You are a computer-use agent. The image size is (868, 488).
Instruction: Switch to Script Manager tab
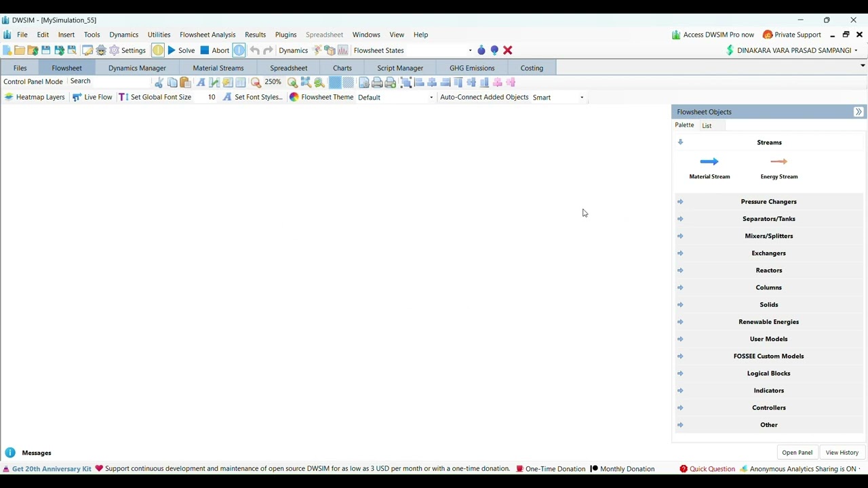tap(400, 68)
